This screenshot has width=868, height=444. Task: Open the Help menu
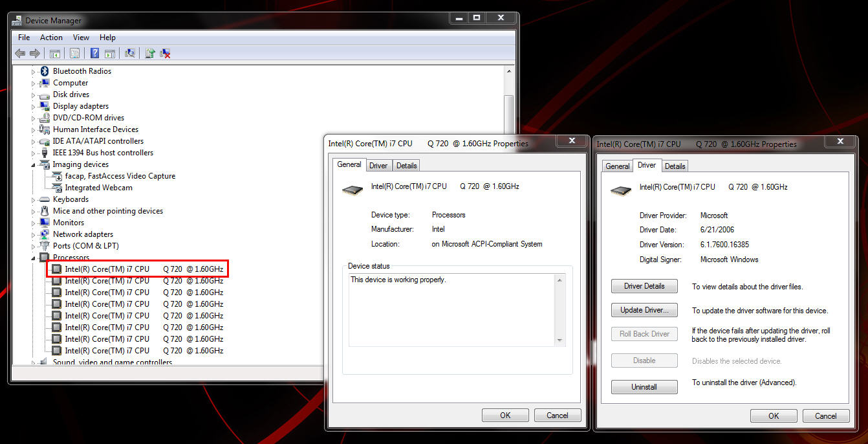coord(107,38)
